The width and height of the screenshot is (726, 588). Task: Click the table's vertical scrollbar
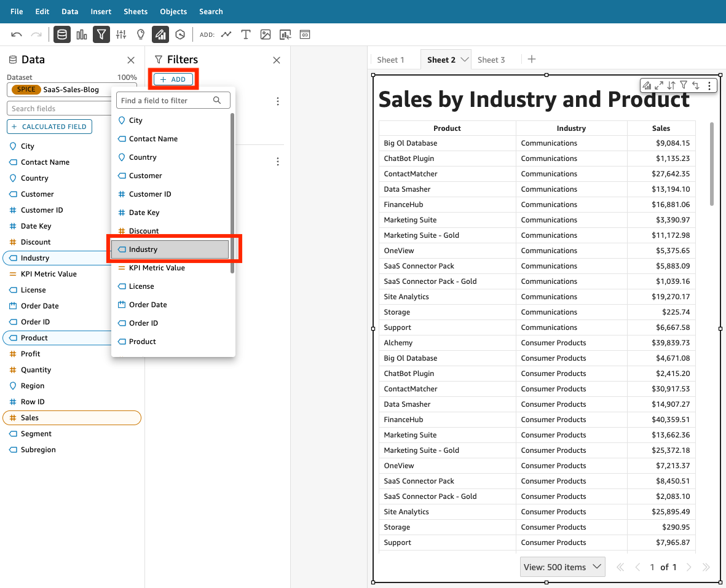pyautogui.click(x=712, y=164)
